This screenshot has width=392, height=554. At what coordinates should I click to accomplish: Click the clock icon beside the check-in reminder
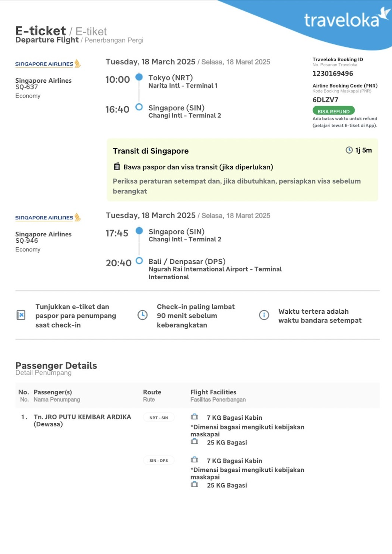[x=142, y=315]
